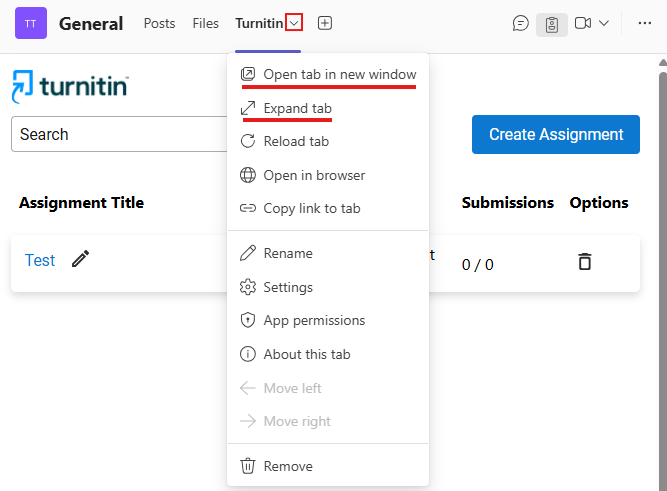This screenshot has height=491, width=667.
Task: Edit the Test assignment with the pencil icon
Action: [x=80, y=259]
